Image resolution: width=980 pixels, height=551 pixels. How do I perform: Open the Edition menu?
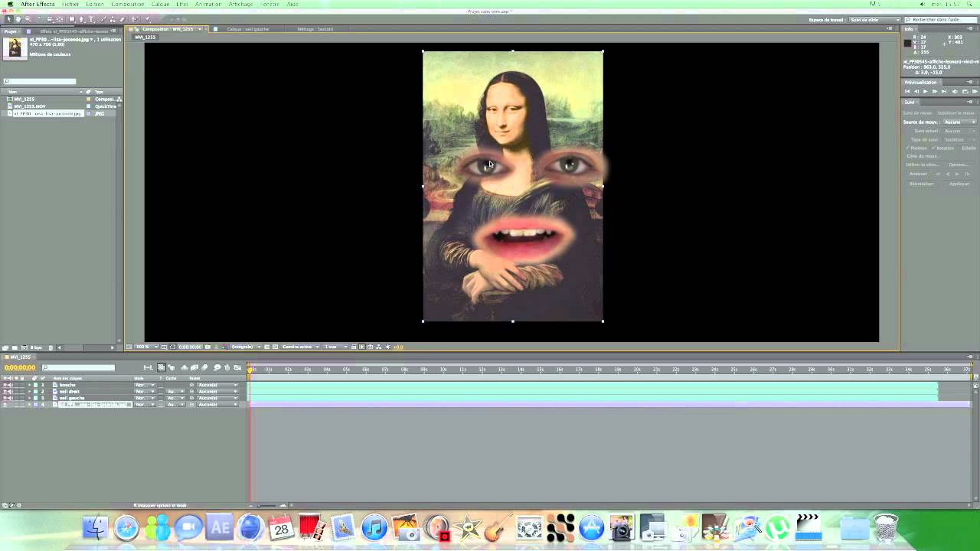pyautogui.click(x=95, y=4)
